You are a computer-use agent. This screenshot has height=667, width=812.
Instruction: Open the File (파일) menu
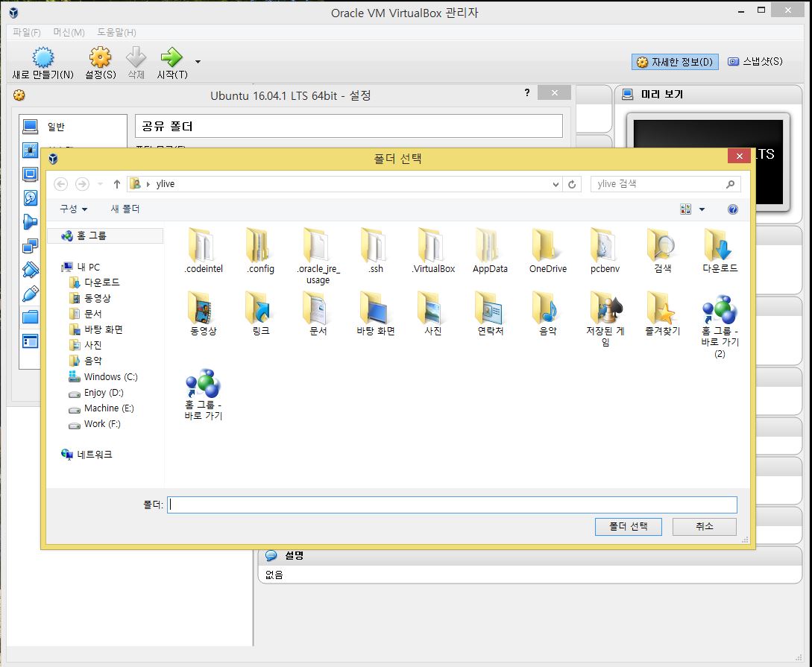(x=27, y=33)
